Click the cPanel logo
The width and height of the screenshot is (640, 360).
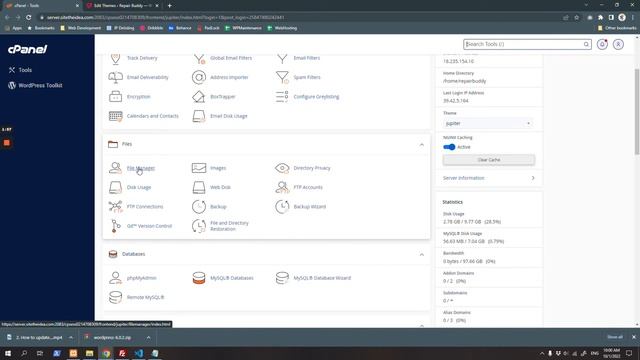[28, 49]
